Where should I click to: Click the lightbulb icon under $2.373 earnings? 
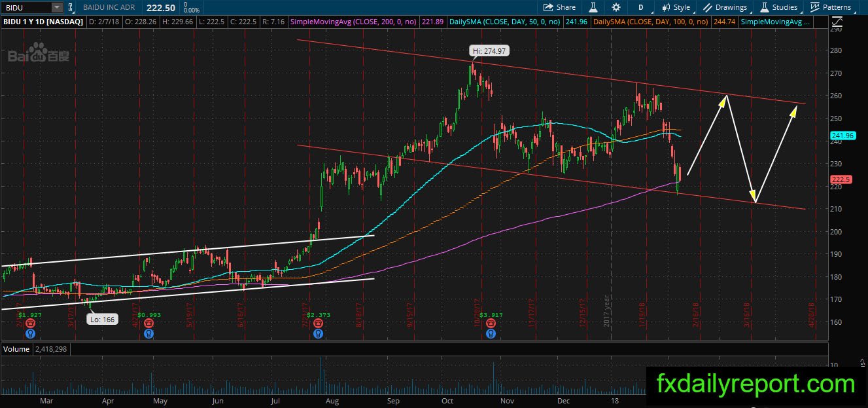tap(318, 333)
